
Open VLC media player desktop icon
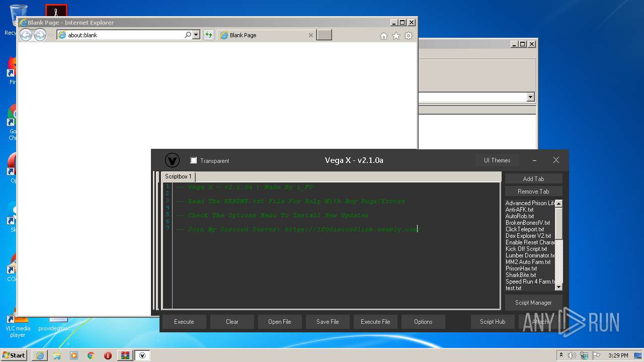pos(18,324)
